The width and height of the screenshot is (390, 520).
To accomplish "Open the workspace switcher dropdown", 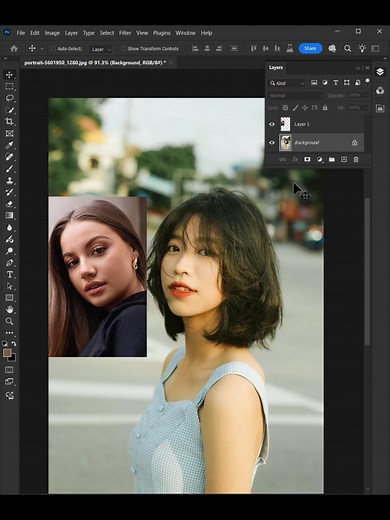I will (375, 49).
